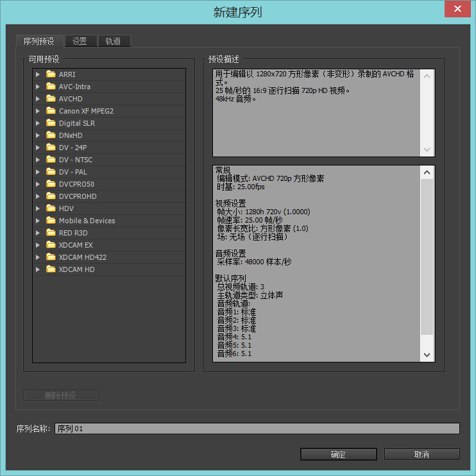Click the Digital SLR folder icon
The image size is (476, 476).
tap(51, 123)
